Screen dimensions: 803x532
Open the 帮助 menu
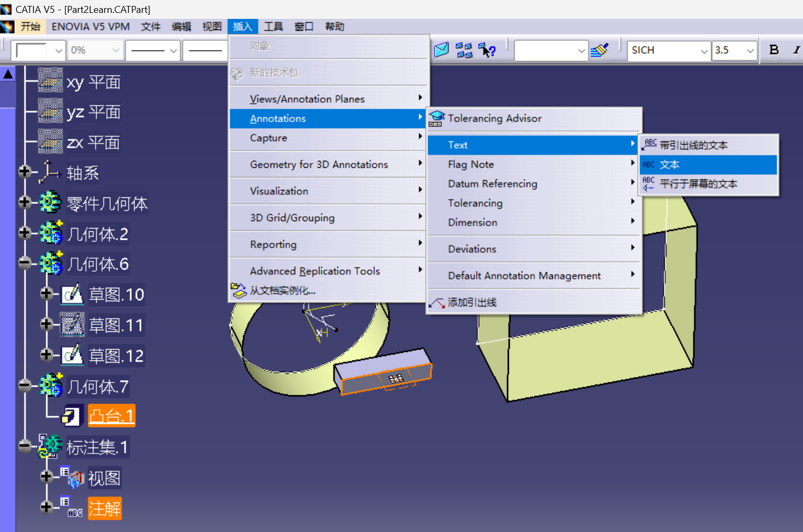coord(335,26)
